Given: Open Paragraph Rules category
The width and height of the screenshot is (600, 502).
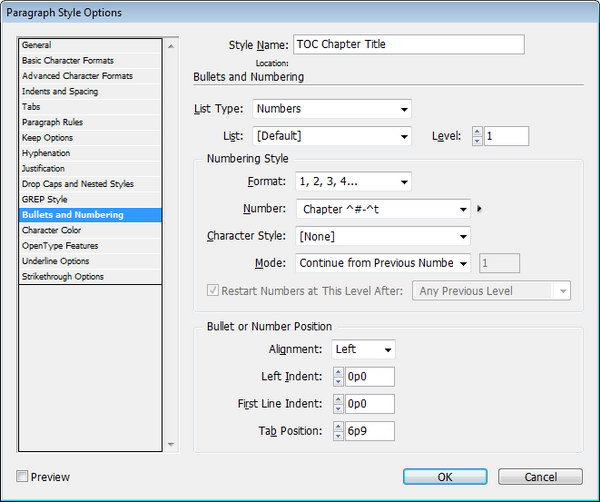Looking at the screenshot, I should [90, 122].
